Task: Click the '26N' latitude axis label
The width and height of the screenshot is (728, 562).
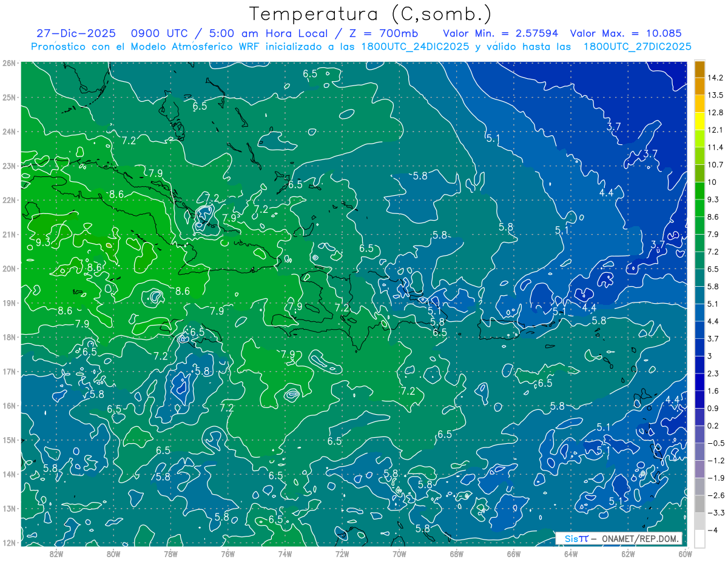Action: pos(8,63)
